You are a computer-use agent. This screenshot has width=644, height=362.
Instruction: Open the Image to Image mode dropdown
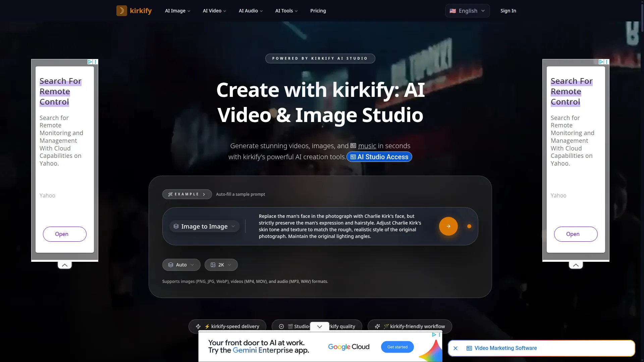(205, 226)
